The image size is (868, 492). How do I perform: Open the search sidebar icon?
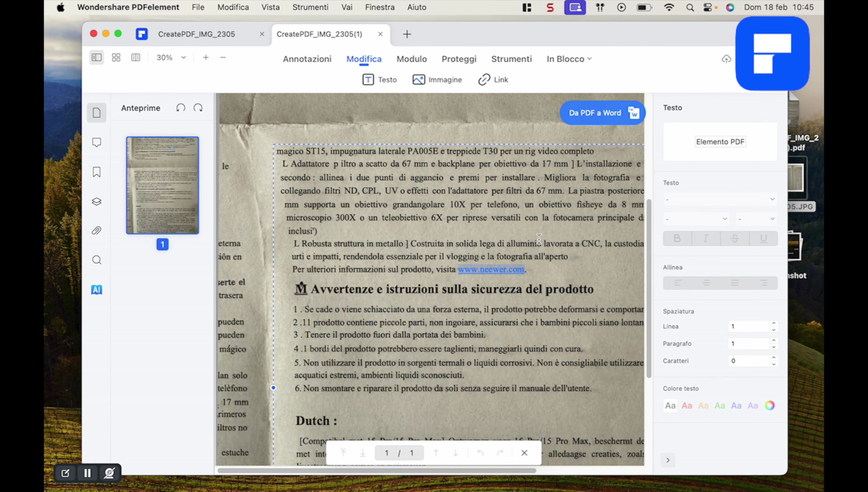click(97, 260)
